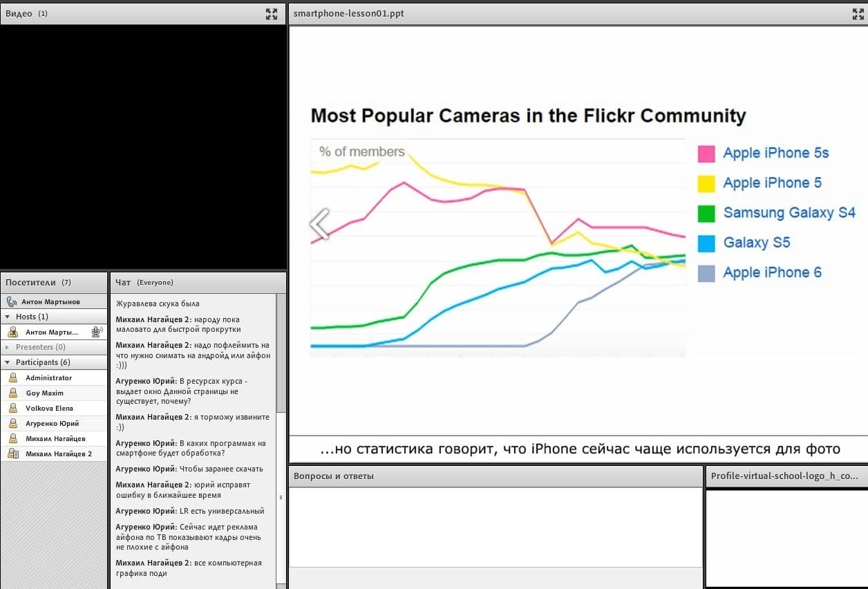Click the green Samsung Galaxy S4 swatch
Viewport: 868px width, 589px height.
(706, 214)
